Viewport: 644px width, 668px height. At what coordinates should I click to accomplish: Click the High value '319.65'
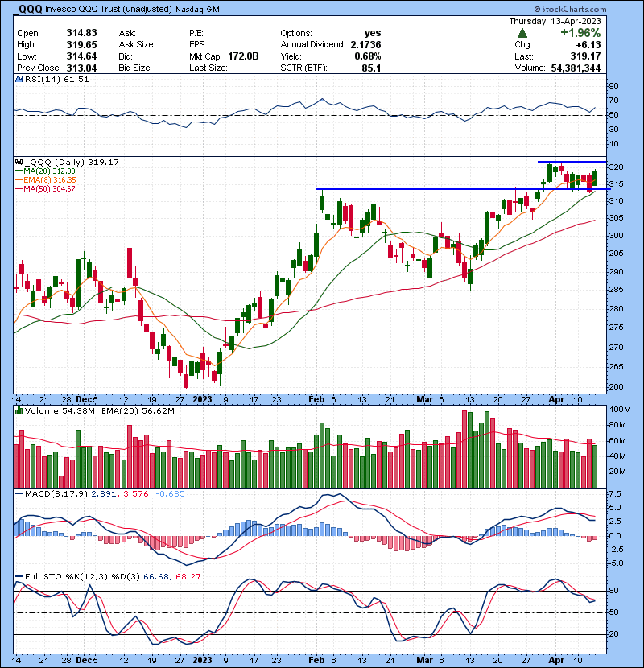(x=81, y=45)
